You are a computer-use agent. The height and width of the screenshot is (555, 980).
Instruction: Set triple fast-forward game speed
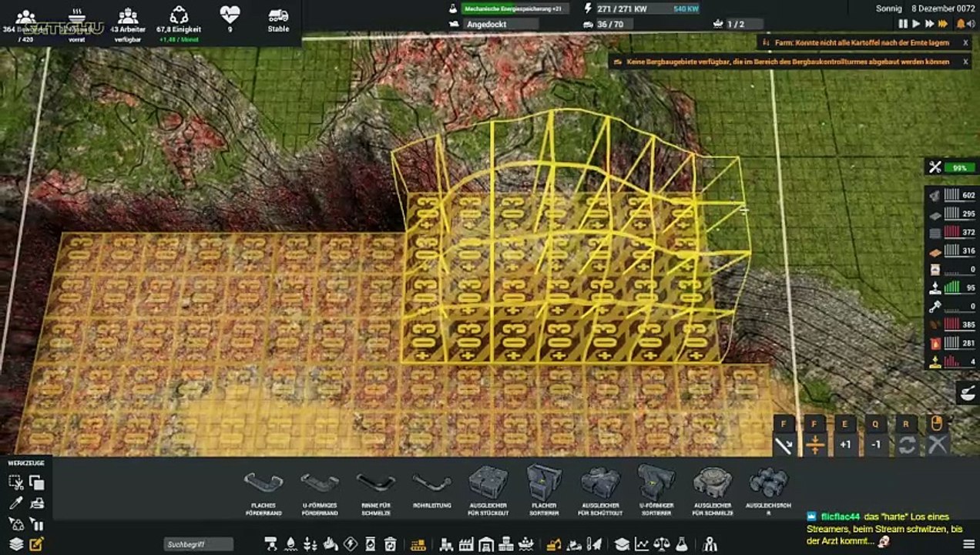[943, 24]
